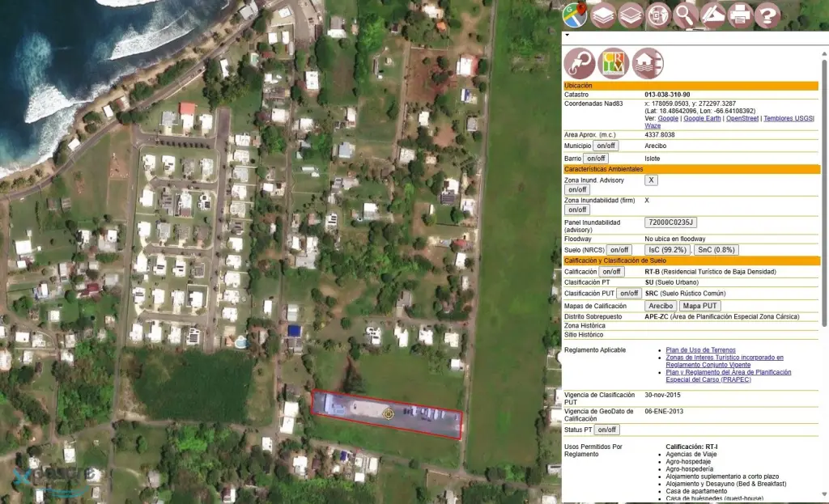829x504 pixels.
Task: Click the Mapa PUT button
Action: point(699,306)
